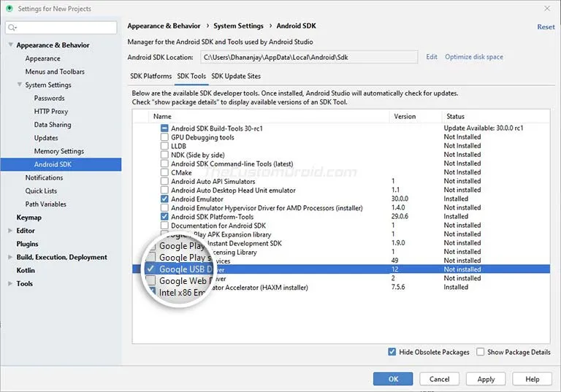Image resolution: width=561 pixels, height=392 pixels.
Task: Select Memory Settings item
Action: tap(59, 151)
